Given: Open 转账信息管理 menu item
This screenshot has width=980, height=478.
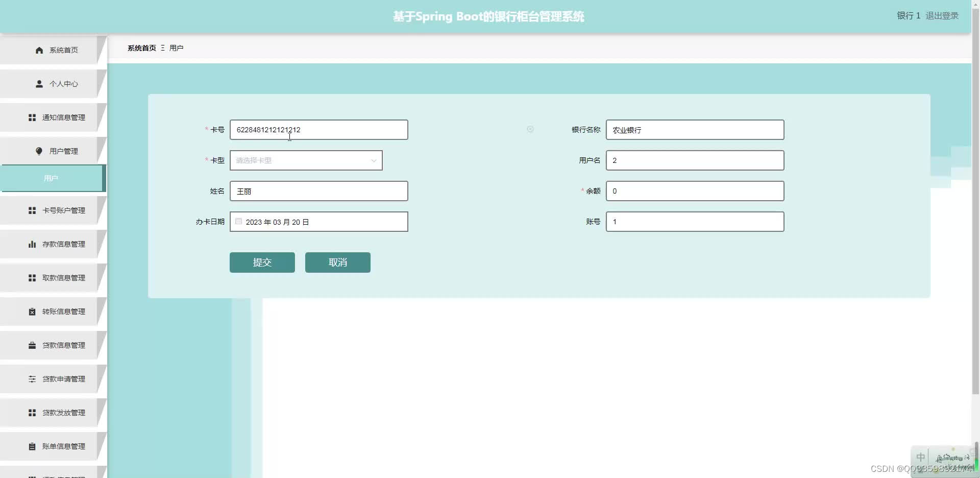Looking at the screenshot, I should point(53,312).
